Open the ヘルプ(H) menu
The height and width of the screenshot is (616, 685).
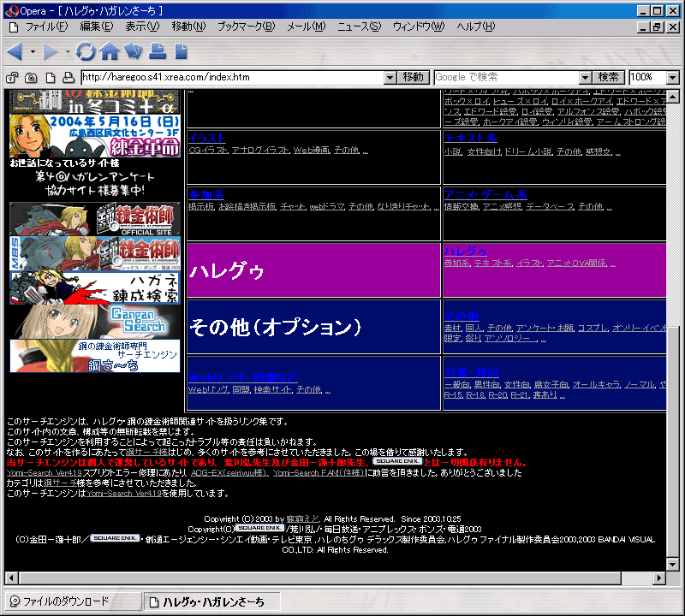pyautogui.click(x=476, y=27)
